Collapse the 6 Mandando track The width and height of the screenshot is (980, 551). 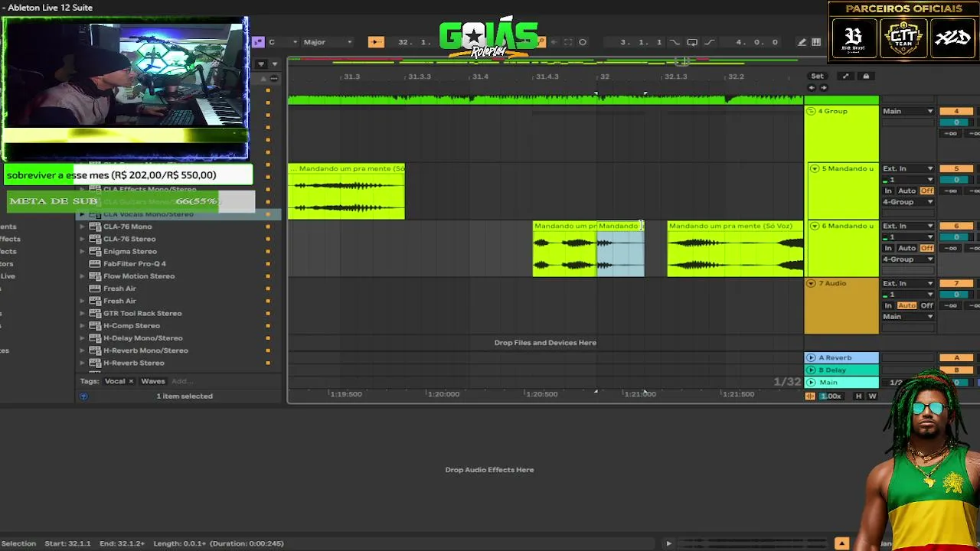pyautogui.click(x=815, y=227)
